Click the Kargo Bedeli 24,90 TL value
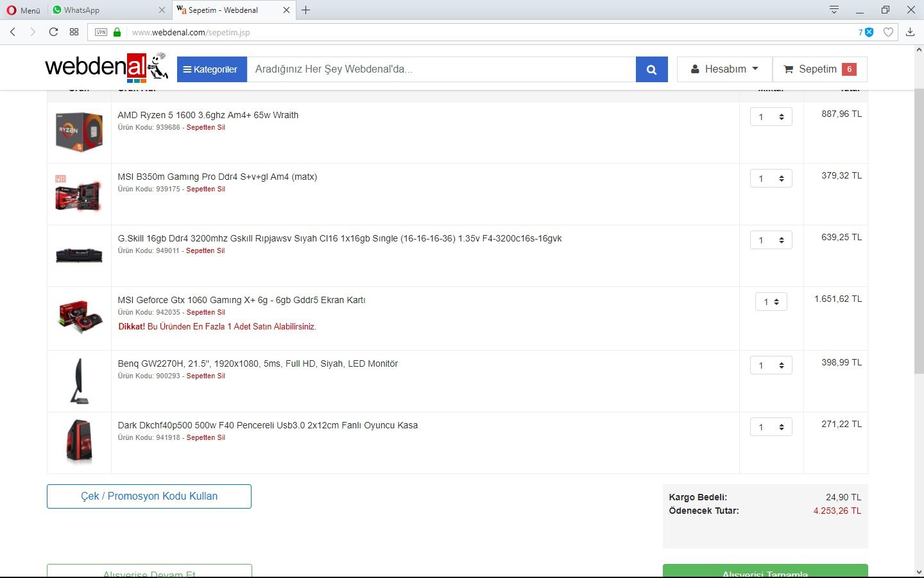924x578 pixels. 843,497
